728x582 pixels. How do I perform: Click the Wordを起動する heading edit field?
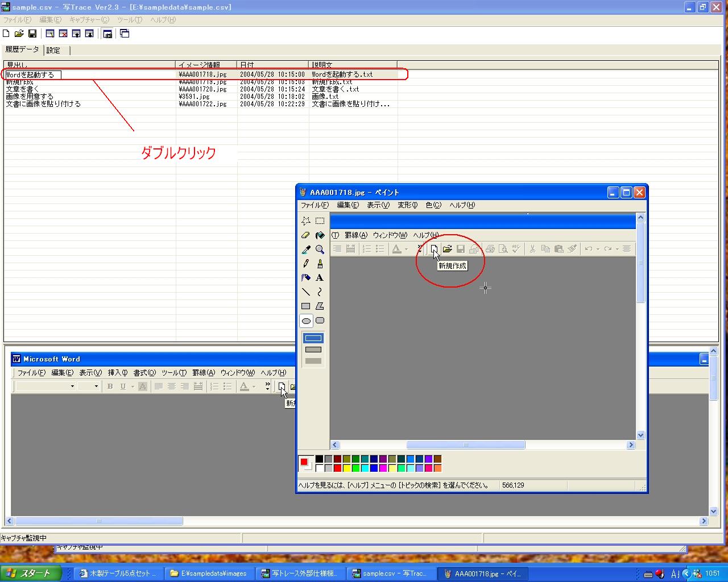coord(32,74)
